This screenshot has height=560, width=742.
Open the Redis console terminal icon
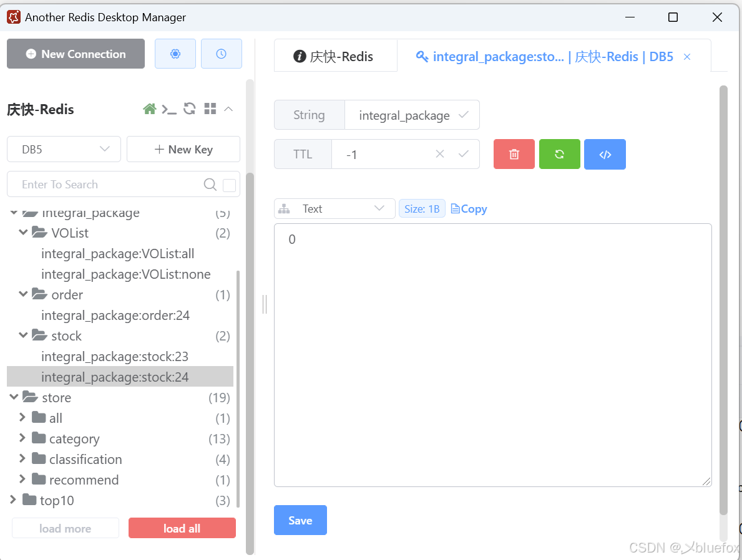click(169, 109)
